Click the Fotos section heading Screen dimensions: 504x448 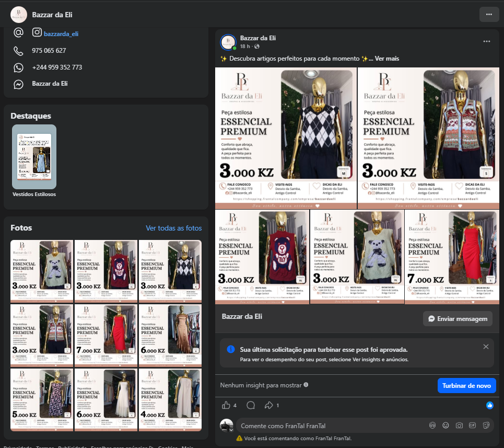pos(21,228)
